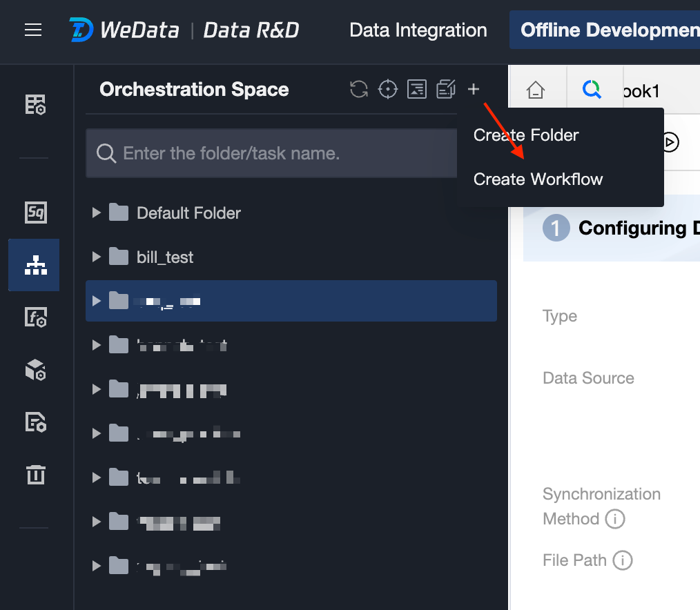Open the Offline Development tab
Image resolution: width=700 pixels, height=610 pixels.
[607, 30]
